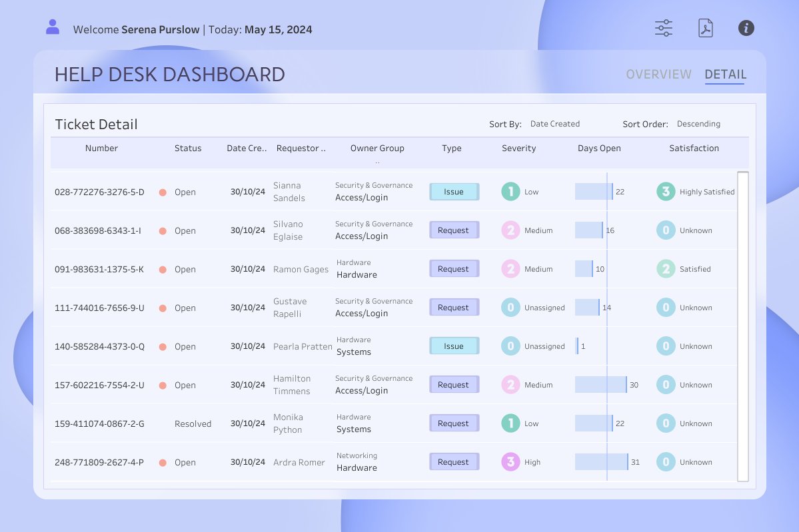Click the Satisfaction column header
The height and width of the screenshot is (532, 799).
[694, 148]
